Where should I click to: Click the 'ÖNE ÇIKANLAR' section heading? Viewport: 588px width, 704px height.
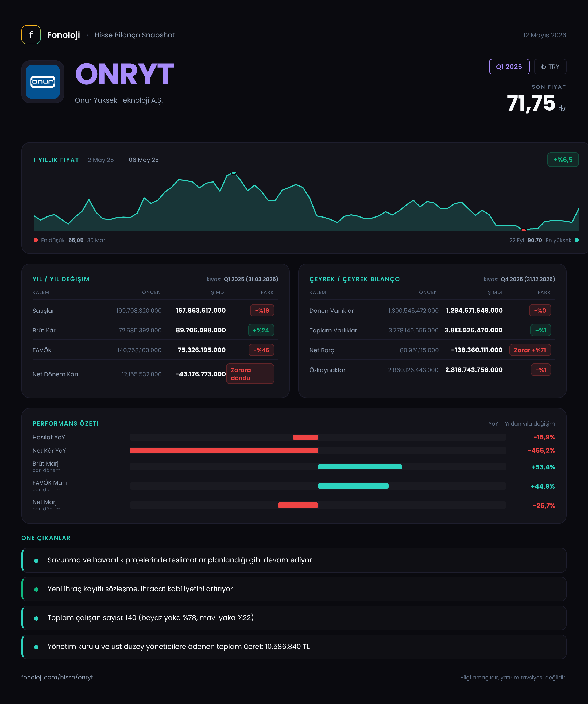pos(46,538)
